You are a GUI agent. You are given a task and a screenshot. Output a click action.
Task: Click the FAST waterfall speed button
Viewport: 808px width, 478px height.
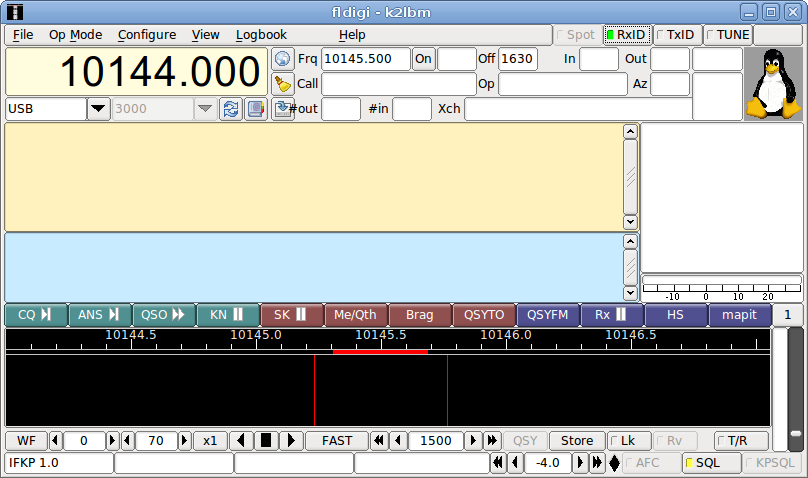[337, 441]
